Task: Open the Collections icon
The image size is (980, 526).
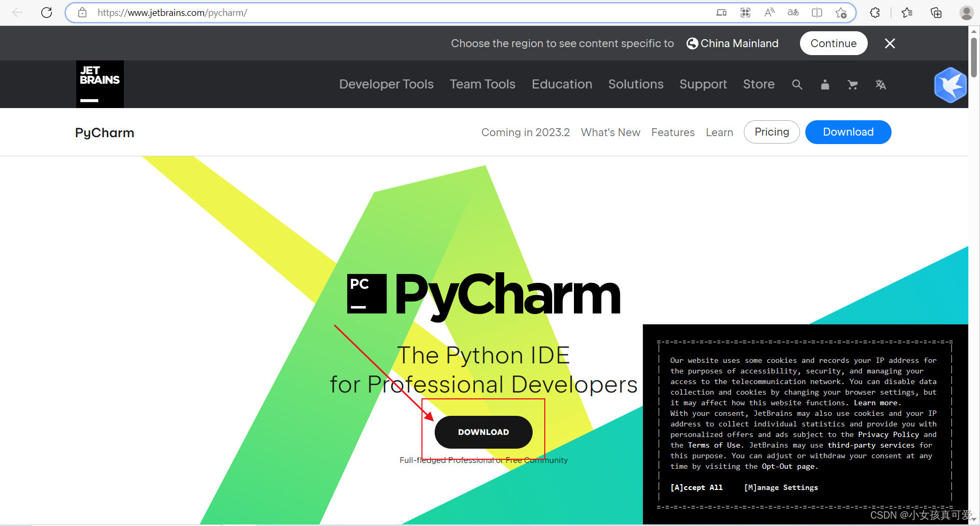Action: pos(936,13)
